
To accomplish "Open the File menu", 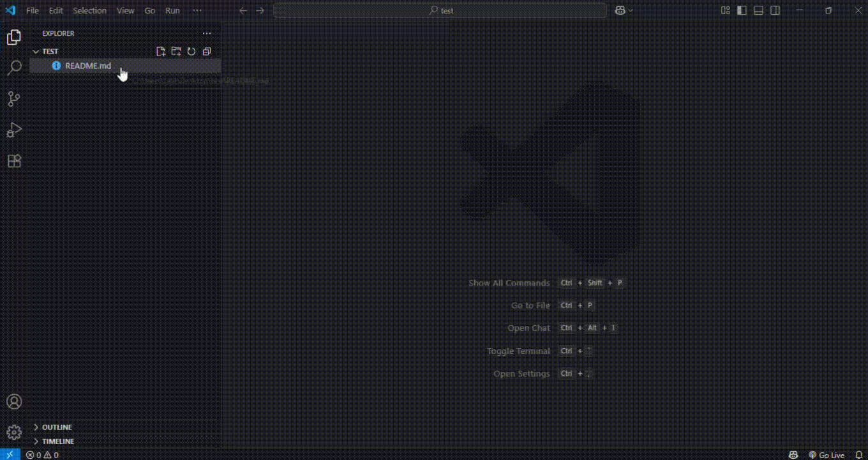I will [32, 10].
